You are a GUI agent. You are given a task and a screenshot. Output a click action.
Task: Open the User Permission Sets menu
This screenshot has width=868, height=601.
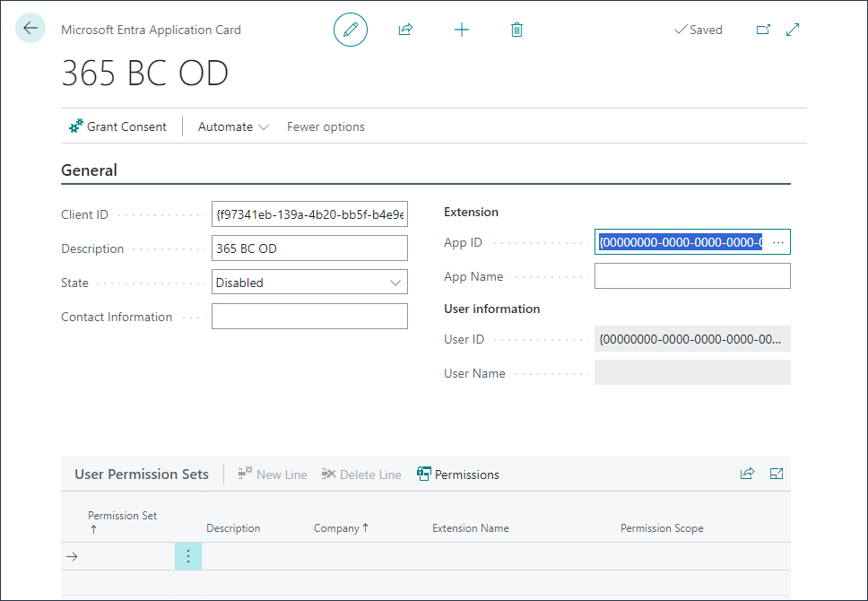(x=142, y=475)
